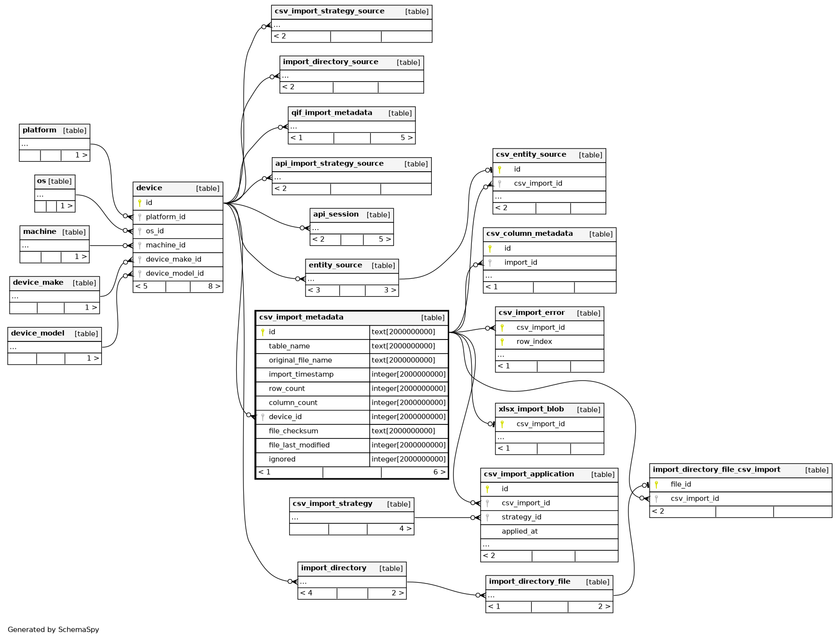Click the '8 >' child count in device table
Image resolution: width=840 pixels, height=639 pixels.
214,287
